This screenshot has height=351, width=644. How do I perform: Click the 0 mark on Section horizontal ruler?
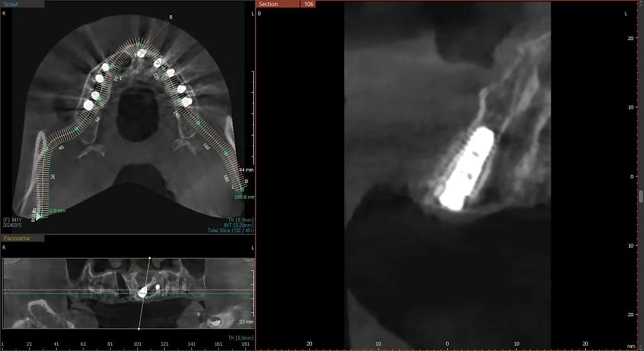(x=447, y=344)
